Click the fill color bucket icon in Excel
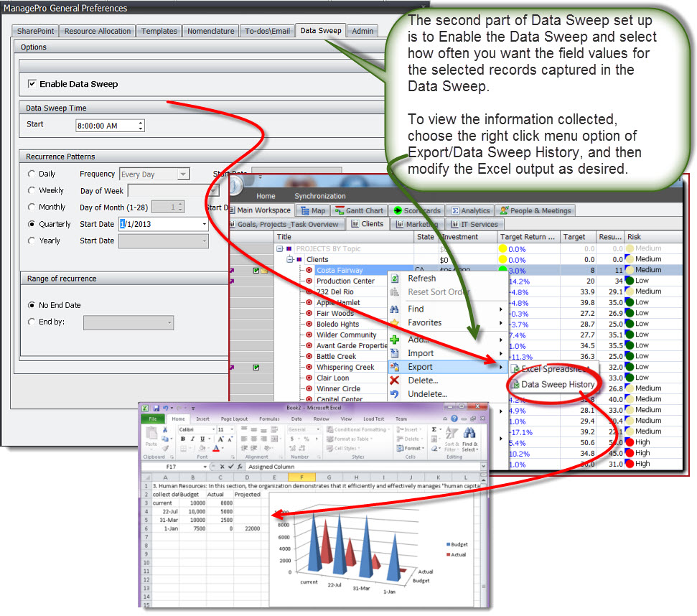 pyautogui.click(x=202, y=449)
